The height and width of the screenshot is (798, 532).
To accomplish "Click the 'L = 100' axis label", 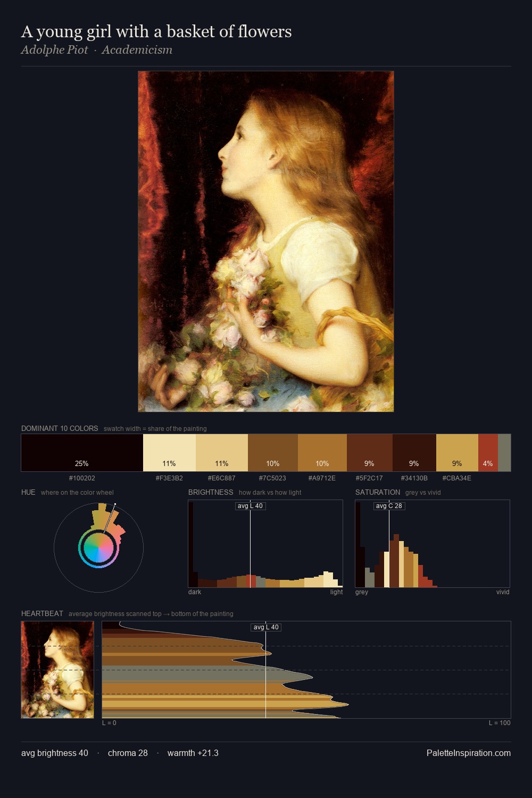I will pyautogui.click(x=500, y=723).
